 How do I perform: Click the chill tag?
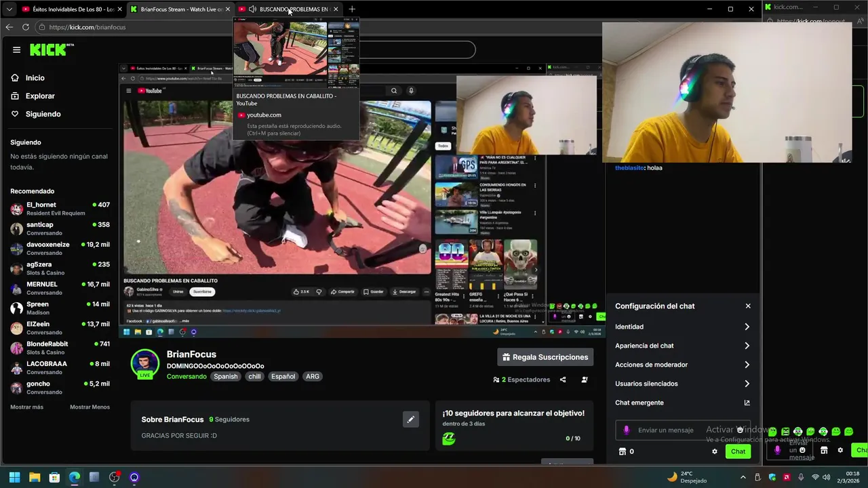pos(254,376)
